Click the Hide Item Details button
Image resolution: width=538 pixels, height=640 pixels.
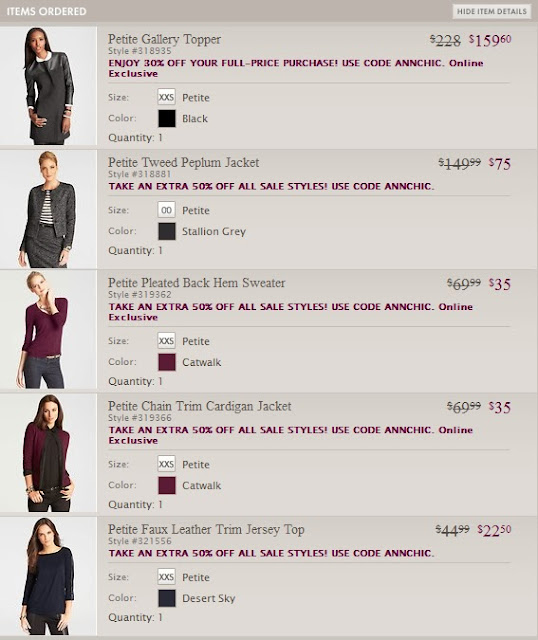pos(491,11)
